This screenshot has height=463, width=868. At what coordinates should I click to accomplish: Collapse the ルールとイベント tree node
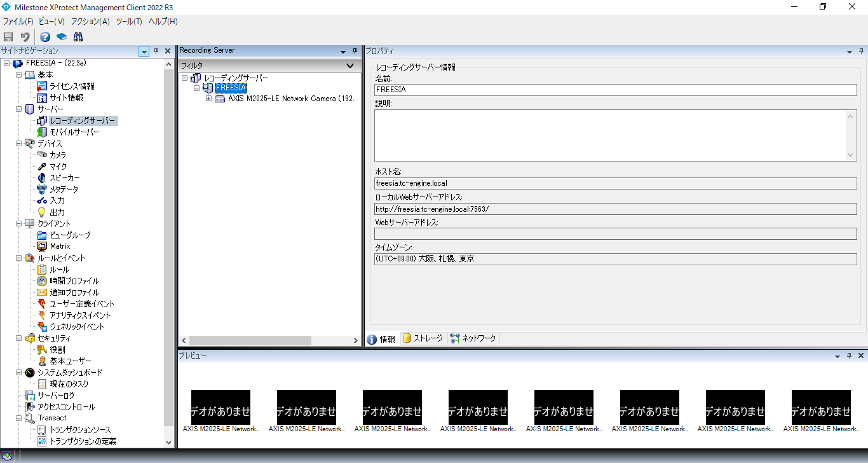click(x=19, y=258)
